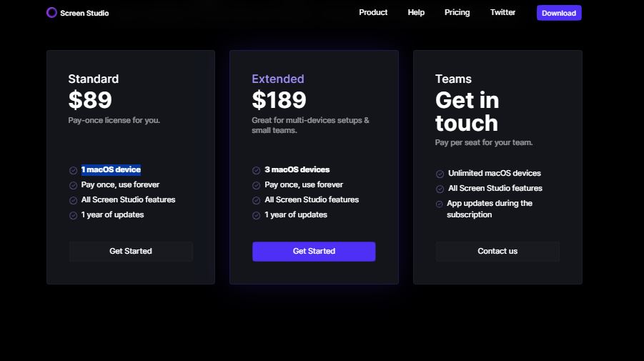The width and height of the screenshot is (644, 361).
Task: Click the highlighted "1 macOS device" text
Action: point(111,170)
